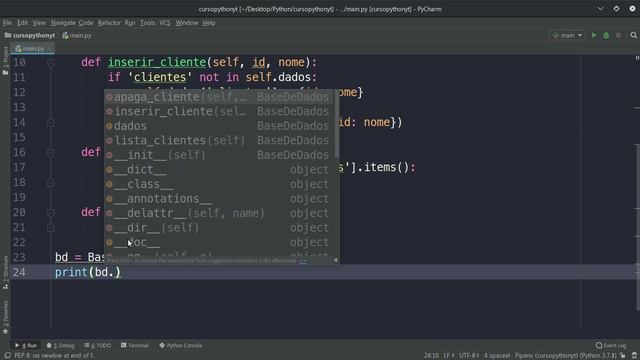Collapse the method fold on line 20

point(51,213)
